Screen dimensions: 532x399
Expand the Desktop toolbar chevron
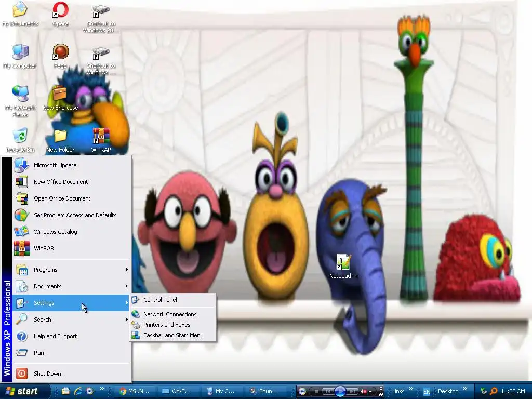pyautogui.click(x=465, y=389)
